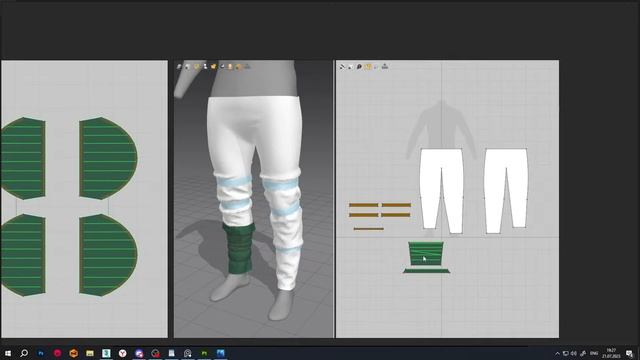
Task: Select the upper-left green half-circle pattern
Action: [23, 158]
